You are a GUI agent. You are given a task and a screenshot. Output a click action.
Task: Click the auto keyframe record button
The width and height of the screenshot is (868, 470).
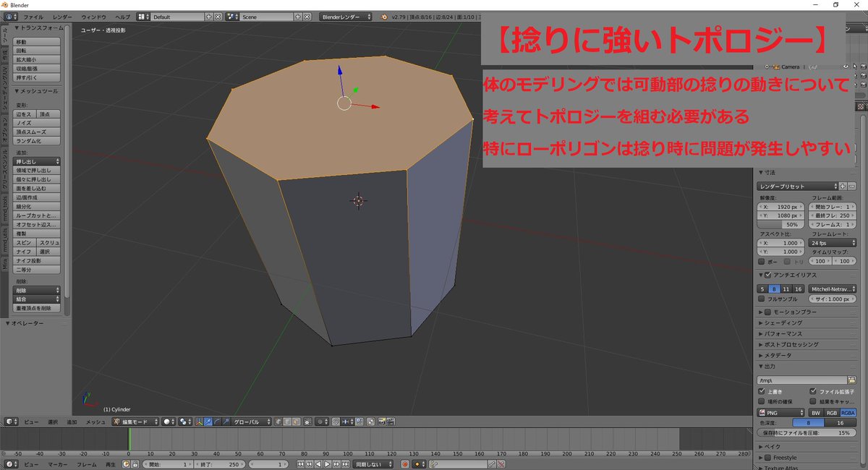click(x=405, y=464)
